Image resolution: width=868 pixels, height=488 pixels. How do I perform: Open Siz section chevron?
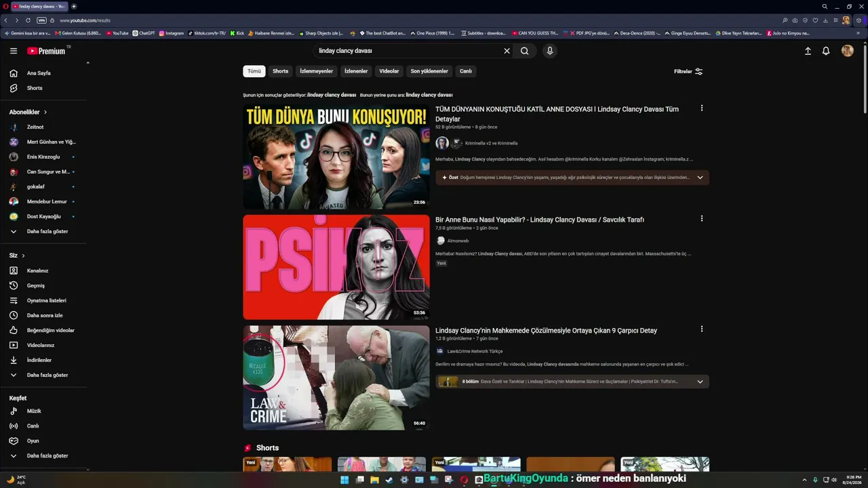click(x=23, y=256)
